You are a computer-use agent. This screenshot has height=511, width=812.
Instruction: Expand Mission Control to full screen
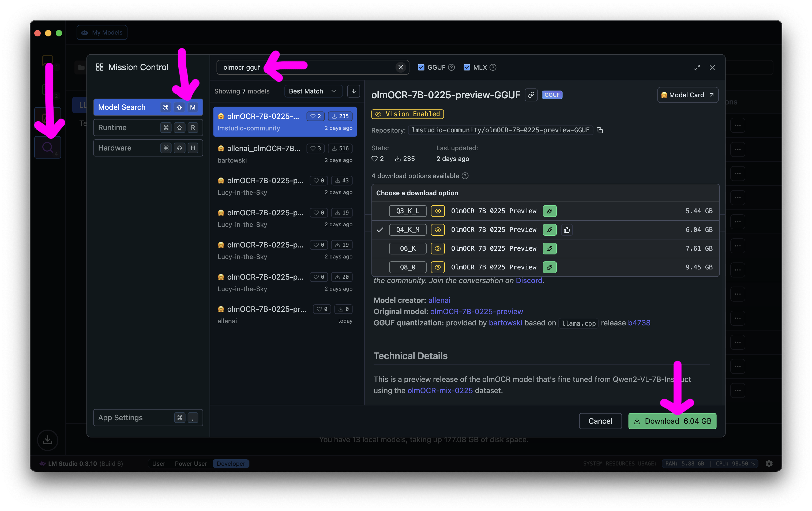click(697, 67)
